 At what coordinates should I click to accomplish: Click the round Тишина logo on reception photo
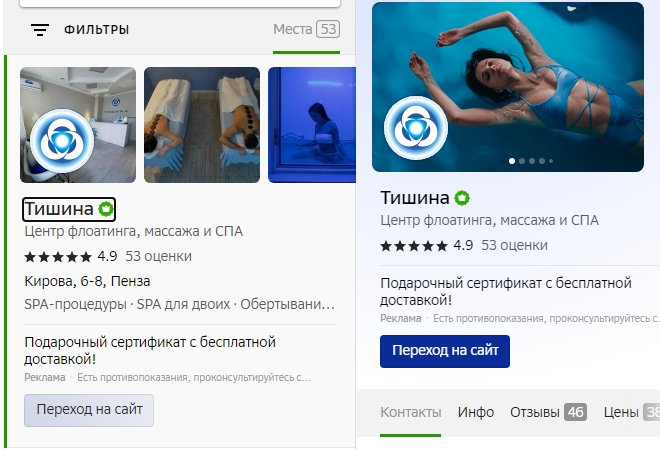(62, 141)
